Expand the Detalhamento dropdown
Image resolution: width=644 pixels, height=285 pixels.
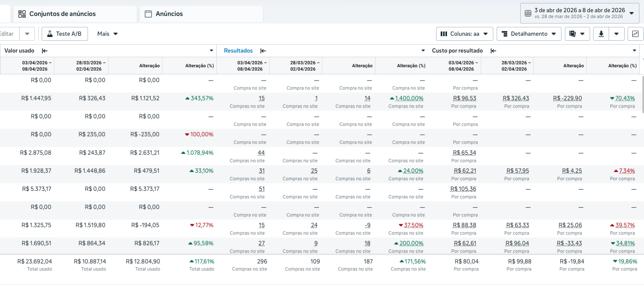[x=529, y=34]
